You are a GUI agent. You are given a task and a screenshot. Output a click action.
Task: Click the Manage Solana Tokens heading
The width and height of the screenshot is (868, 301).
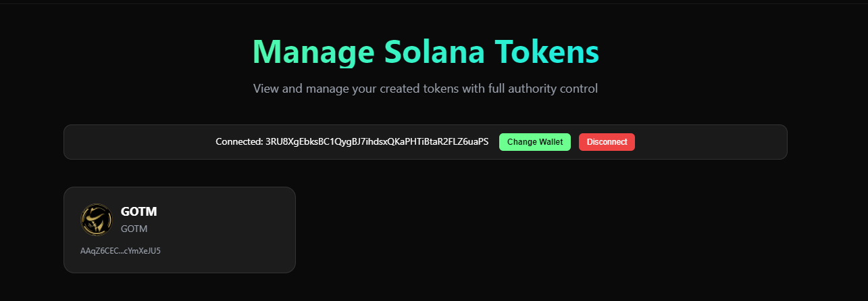tap(426, 51)
